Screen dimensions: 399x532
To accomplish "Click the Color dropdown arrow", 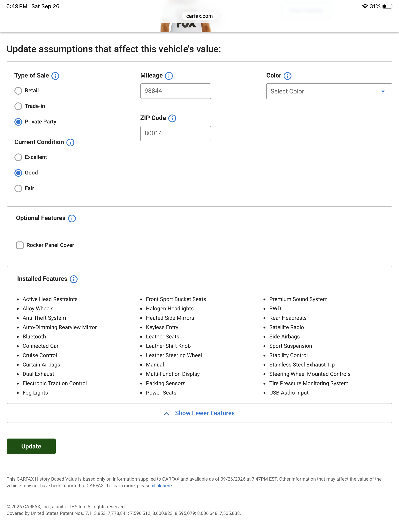I will 383,91.
